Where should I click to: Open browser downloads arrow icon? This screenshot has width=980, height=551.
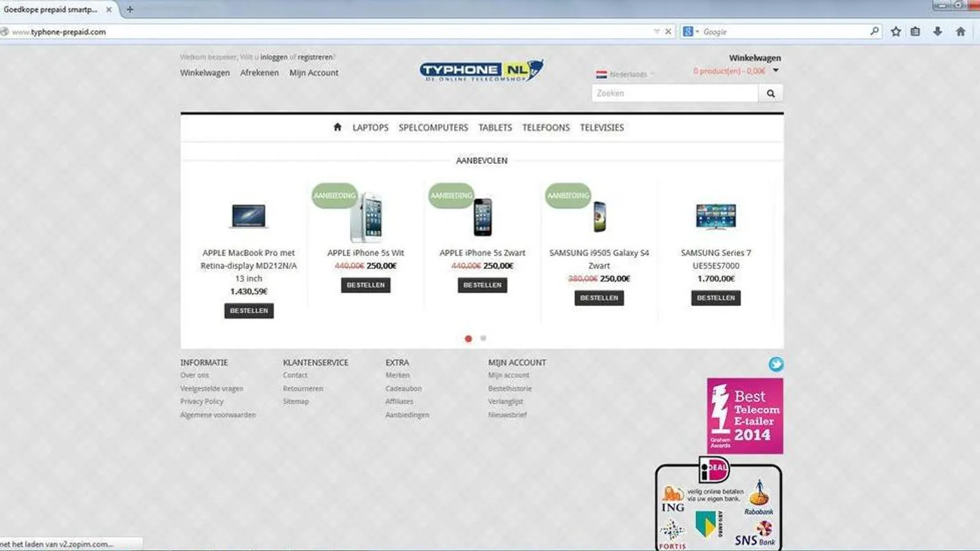pos(937,31)
